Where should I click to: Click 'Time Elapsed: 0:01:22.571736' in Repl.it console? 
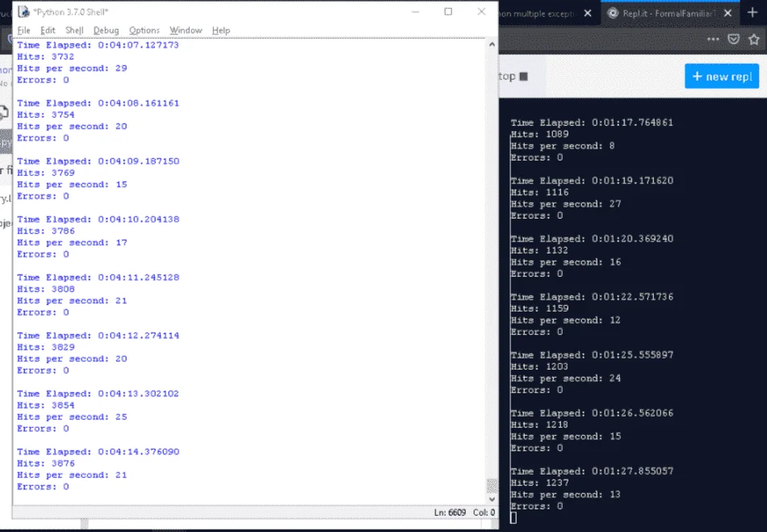[x=592, y=297]
